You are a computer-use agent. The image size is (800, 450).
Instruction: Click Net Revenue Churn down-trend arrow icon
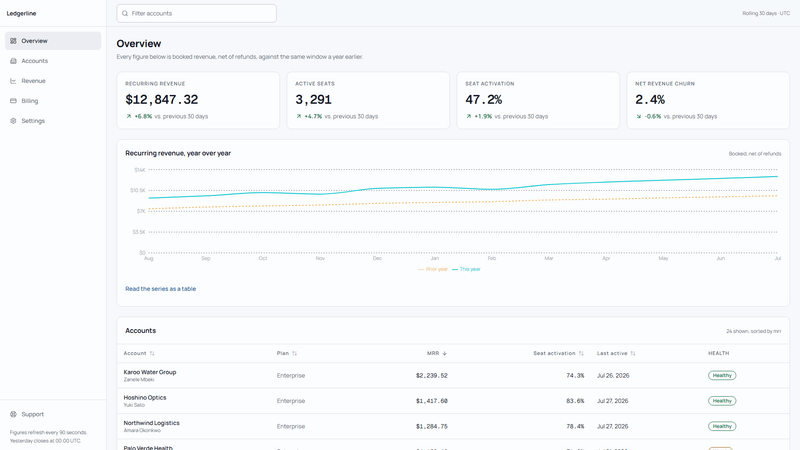(638, 116)
